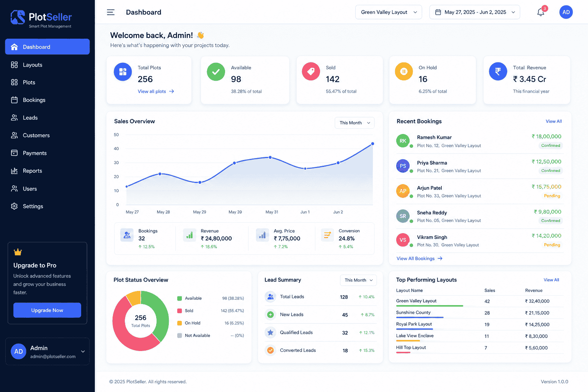Go to Dashboard in sidebar

point(47,47)
